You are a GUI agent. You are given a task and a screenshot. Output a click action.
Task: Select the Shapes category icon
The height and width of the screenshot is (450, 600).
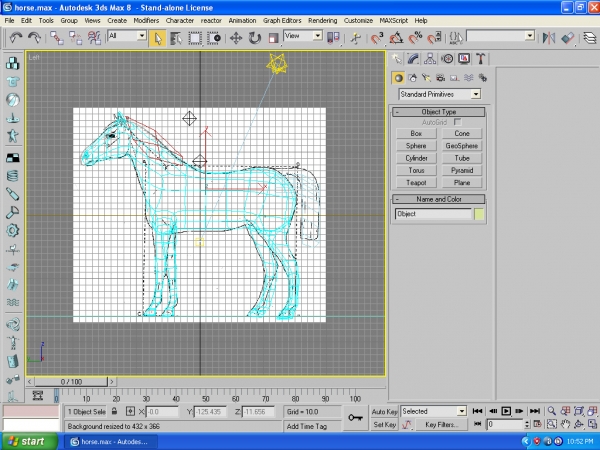412,78
